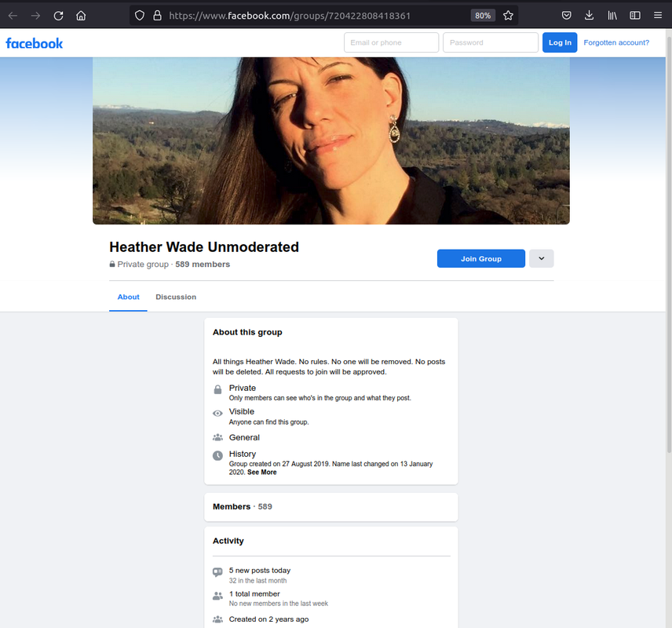
Task: Click 'Created on 2 years ago' text
Action: (268, 619)
